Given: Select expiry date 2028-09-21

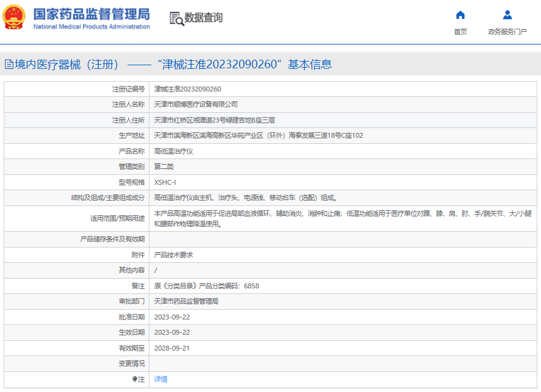Looking at the screenshot, I should (172, 348).
